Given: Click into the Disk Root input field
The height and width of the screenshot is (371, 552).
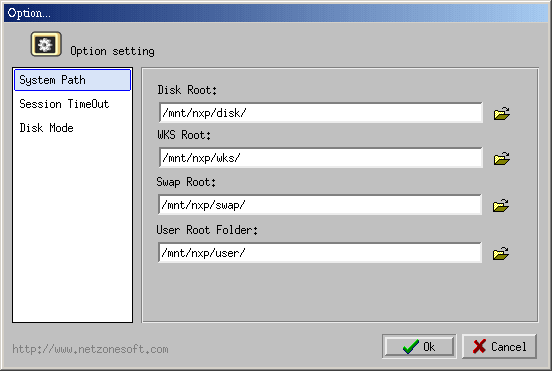Looking at the screenshot, I should pos(321,113).
